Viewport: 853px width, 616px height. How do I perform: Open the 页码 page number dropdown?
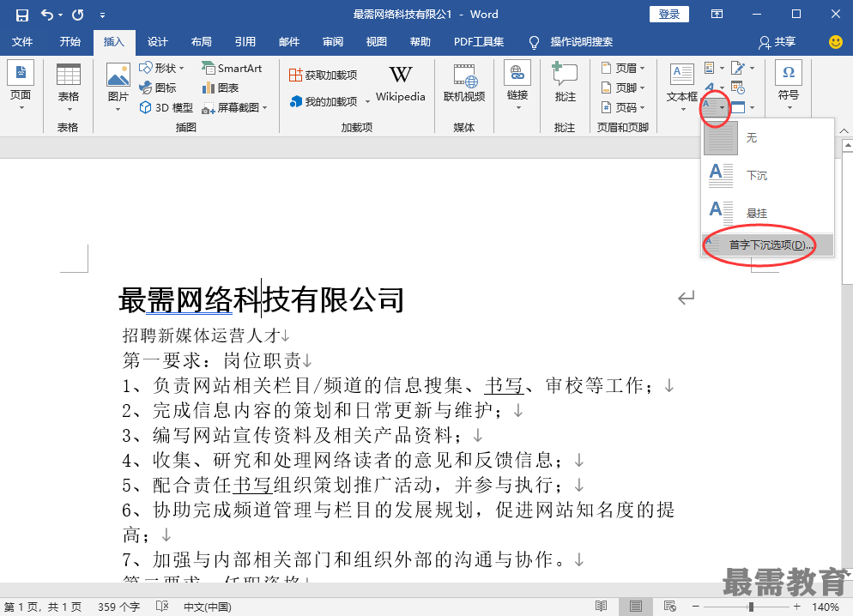[x=623, y=107]
